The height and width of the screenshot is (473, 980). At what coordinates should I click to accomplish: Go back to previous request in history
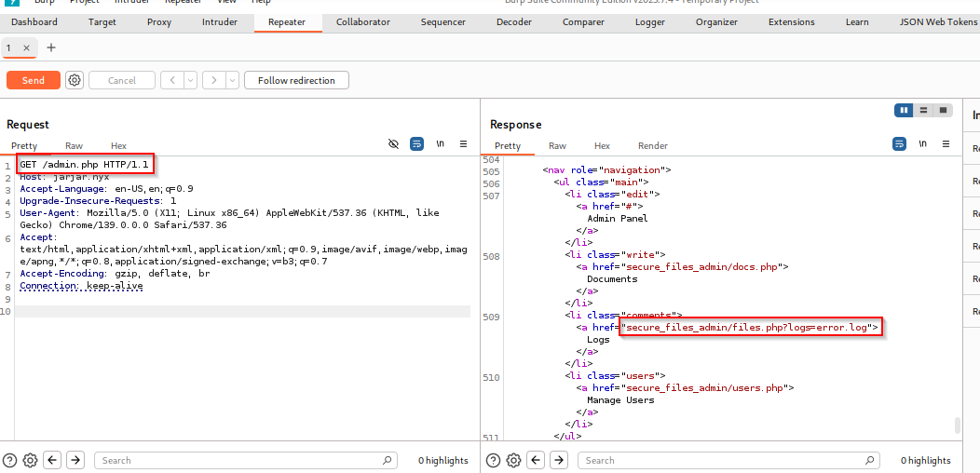(x=171, y=80)
